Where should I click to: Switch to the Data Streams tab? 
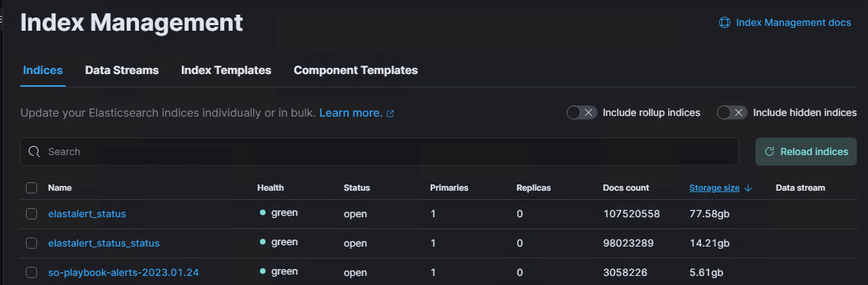(x=122, y=70)
